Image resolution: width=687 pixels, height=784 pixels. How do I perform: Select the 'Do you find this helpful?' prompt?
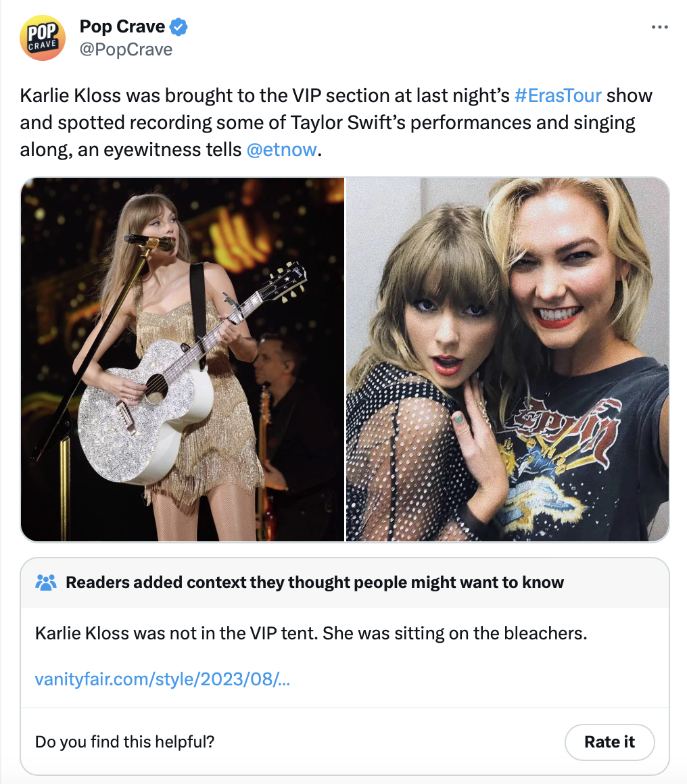(124, 741)
